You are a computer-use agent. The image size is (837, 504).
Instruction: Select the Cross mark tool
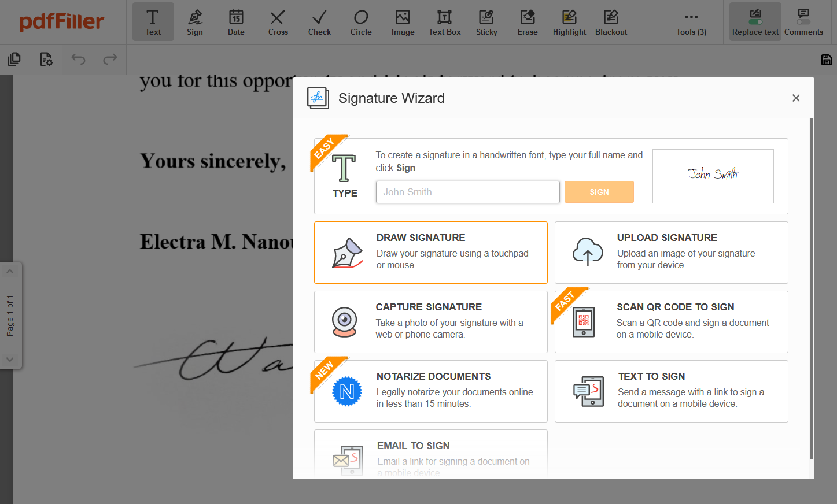coord(278,21)
